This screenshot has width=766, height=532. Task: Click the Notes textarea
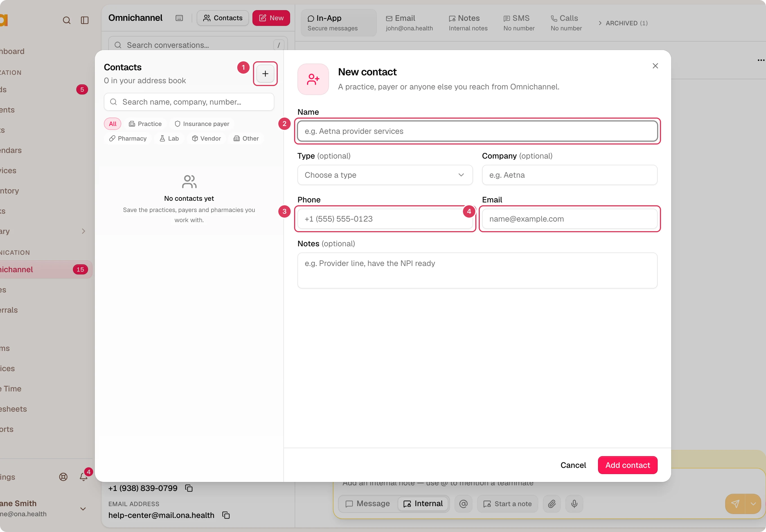click(x=478, y=270)
